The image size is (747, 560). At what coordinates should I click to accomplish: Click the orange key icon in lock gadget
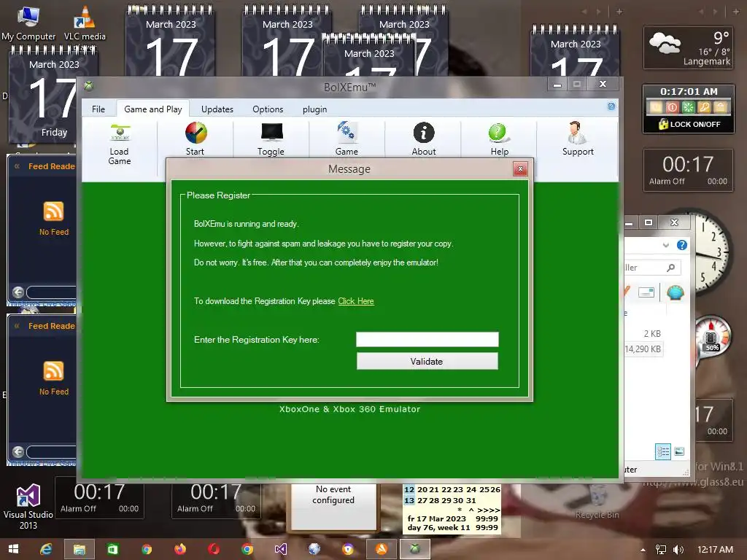704,107
